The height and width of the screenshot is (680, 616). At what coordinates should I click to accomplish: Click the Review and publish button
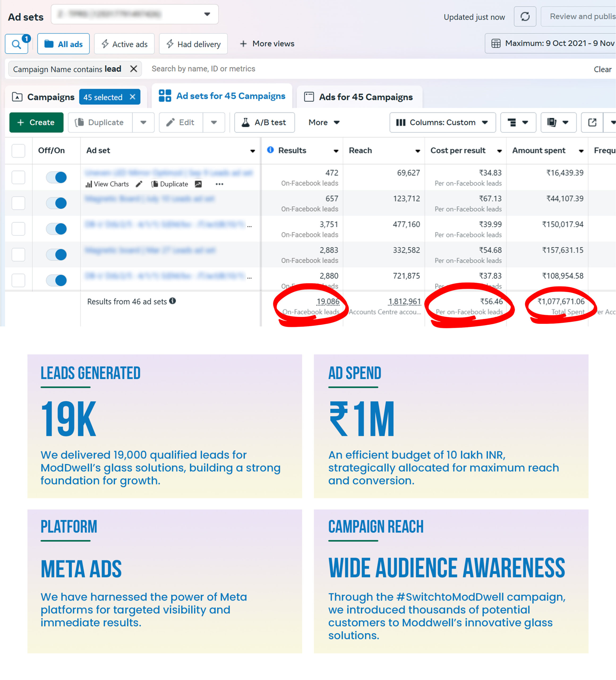pos(579,16)
